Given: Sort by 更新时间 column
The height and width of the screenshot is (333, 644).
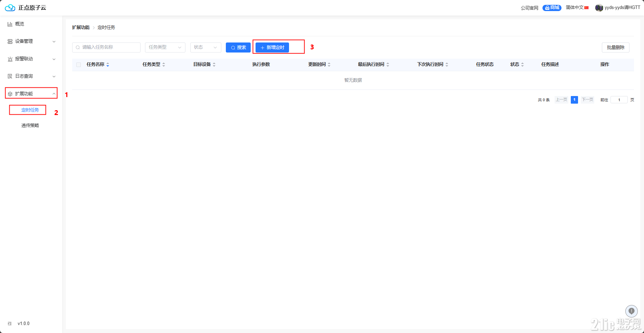Looking at the screenshot, I should click(x=329, y=65).
